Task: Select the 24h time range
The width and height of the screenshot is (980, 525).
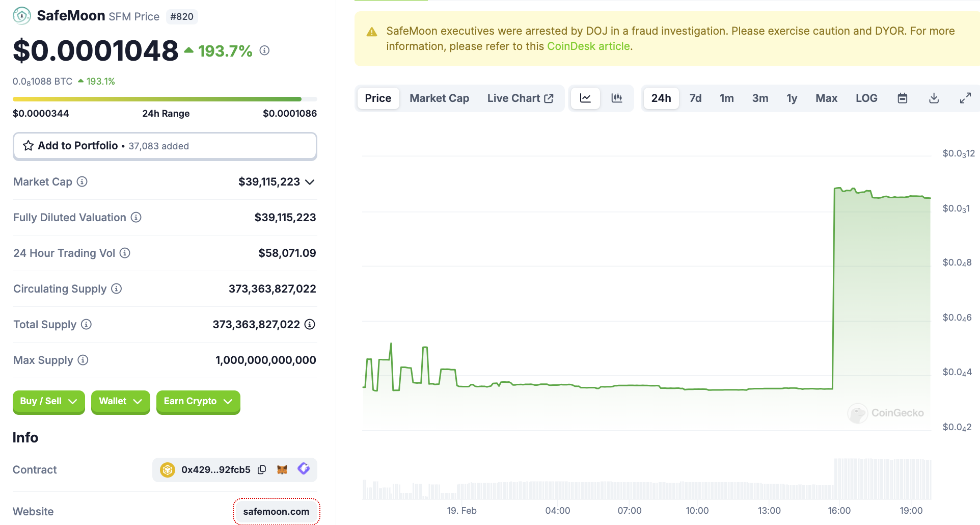Action: point(661,98)
